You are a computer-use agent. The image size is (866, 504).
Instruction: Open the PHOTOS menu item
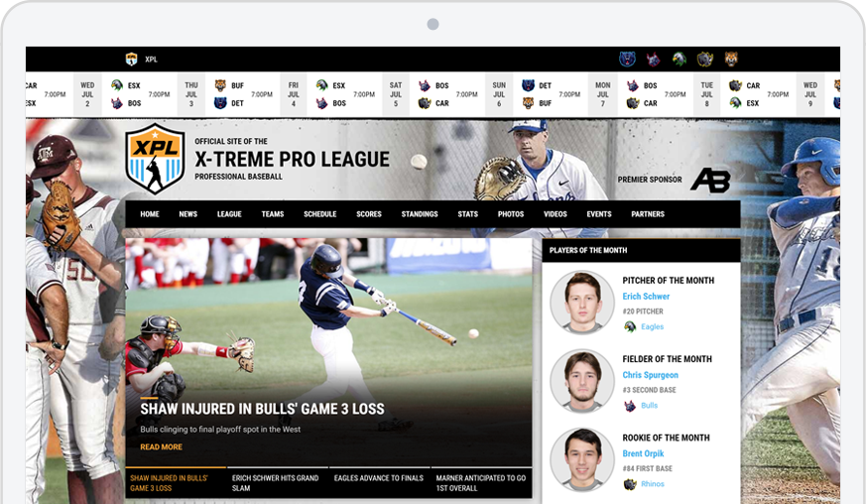pos(511,214)
